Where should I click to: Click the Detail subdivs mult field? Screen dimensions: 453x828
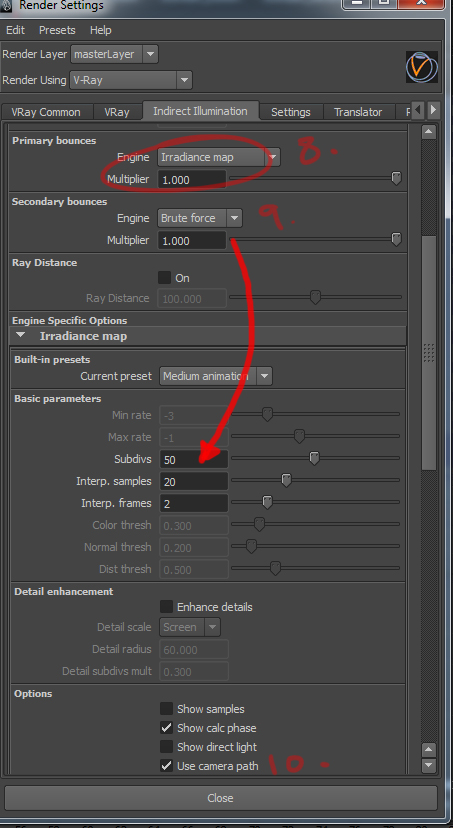[194, 672]
